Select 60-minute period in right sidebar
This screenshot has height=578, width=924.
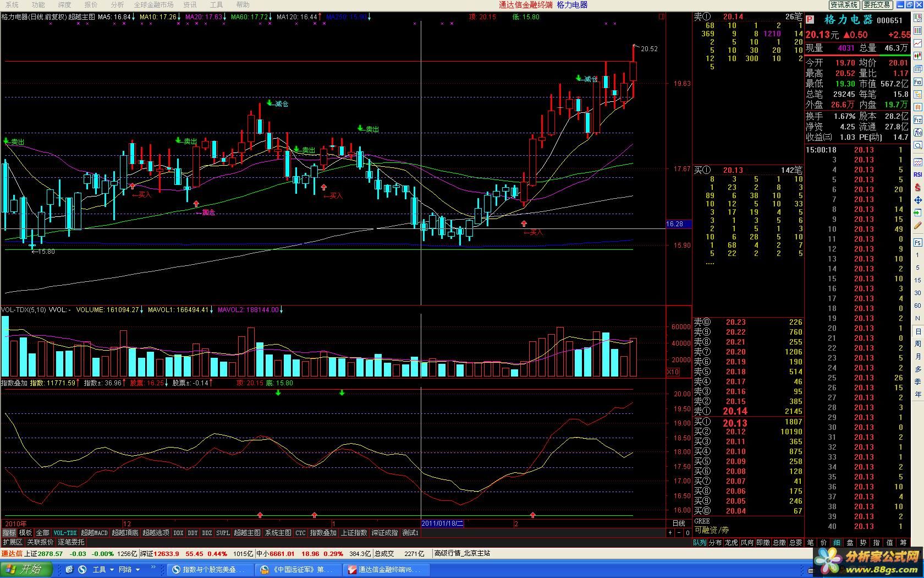click(x=917, y=306)
